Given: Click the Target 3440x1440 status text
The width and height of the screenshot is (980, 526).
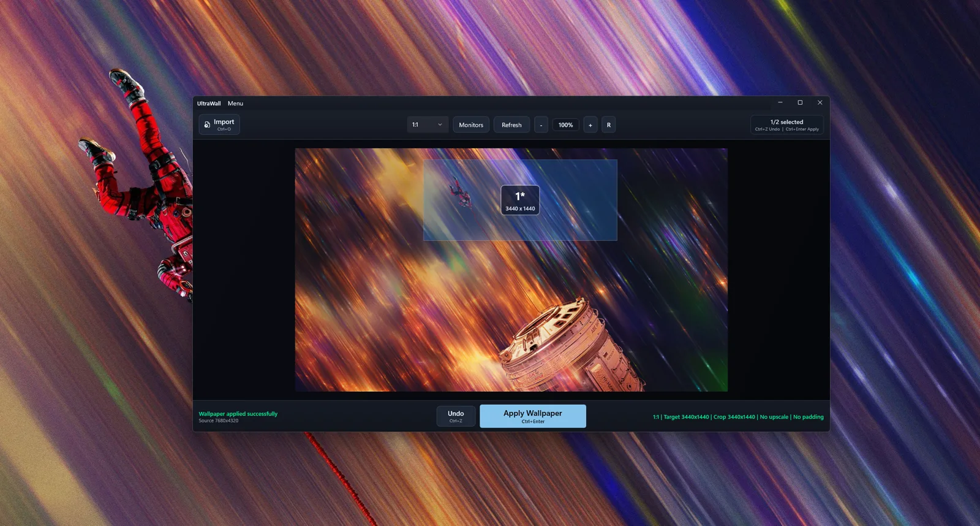Looking at the screenshot, I should coord(686,417).
